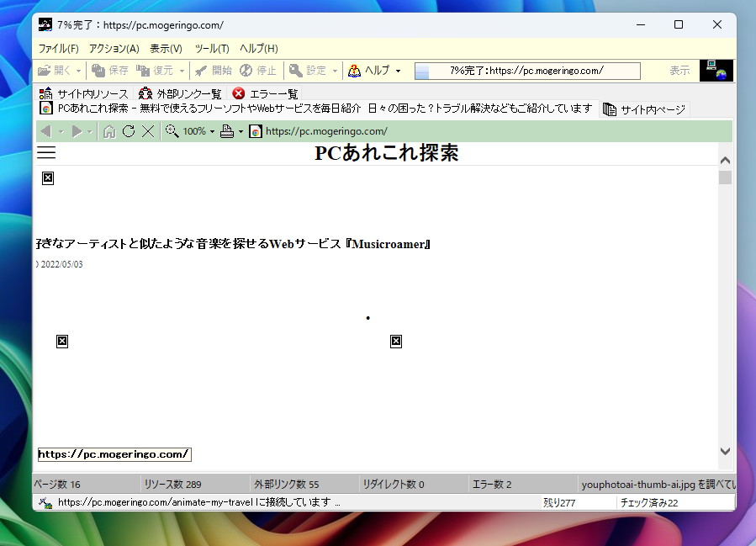Open the ヘルプ toolbar dropdown

pos(375,70)
